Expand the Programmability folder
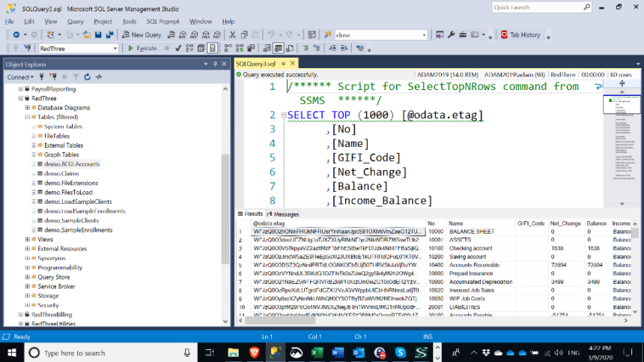Image resolution: width=644 pixels, height=362 pixels. click(27, 268)
